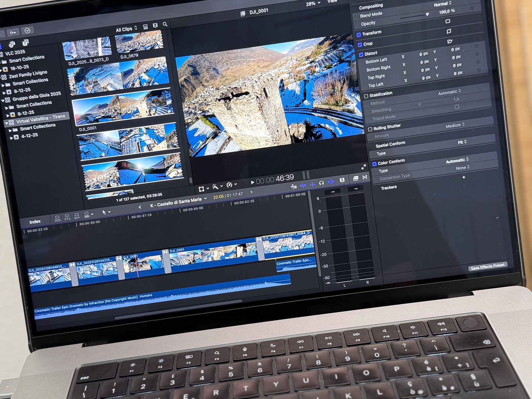Select the VLC 2025 library
The height and width of the screenshot is (399, 532).
click(x=15, y=53)
